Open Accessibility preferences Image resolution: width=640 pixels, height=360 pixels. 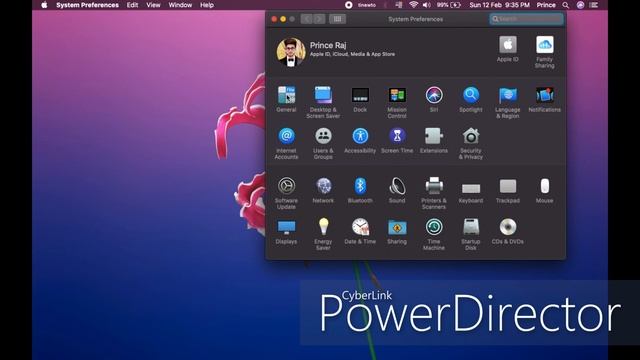(360, 140)
